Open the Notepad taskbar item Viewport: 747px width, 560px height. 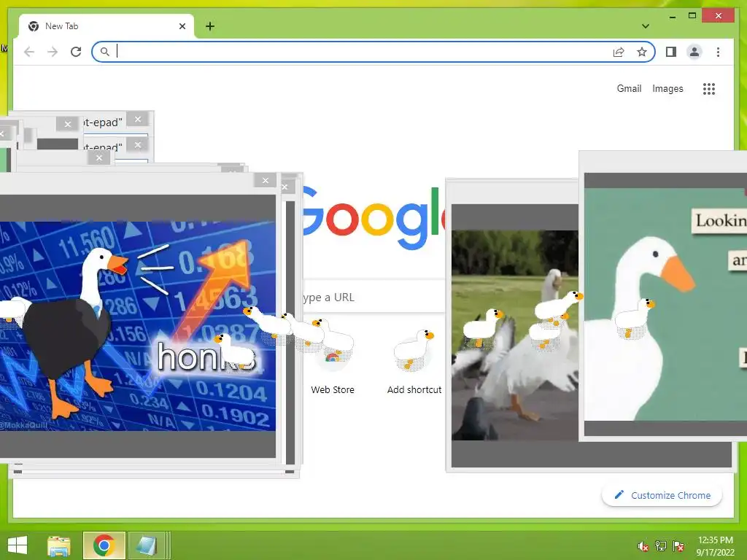(x=147, y=545)
